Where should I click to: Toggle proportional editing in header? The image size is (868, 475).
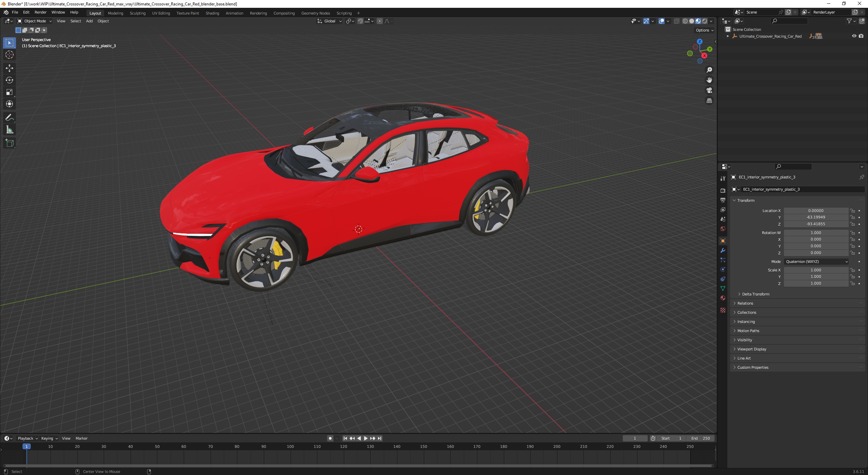(380, 21)
